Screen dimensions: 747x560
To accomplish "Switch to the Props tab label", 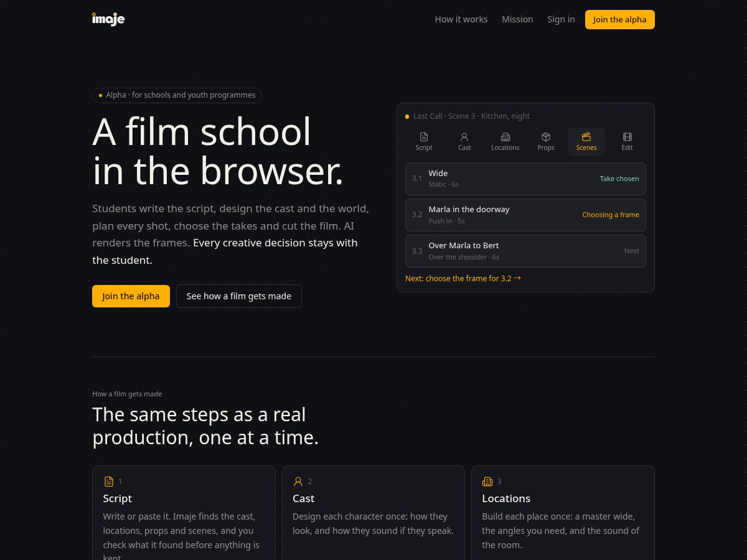I will point(546,147).
